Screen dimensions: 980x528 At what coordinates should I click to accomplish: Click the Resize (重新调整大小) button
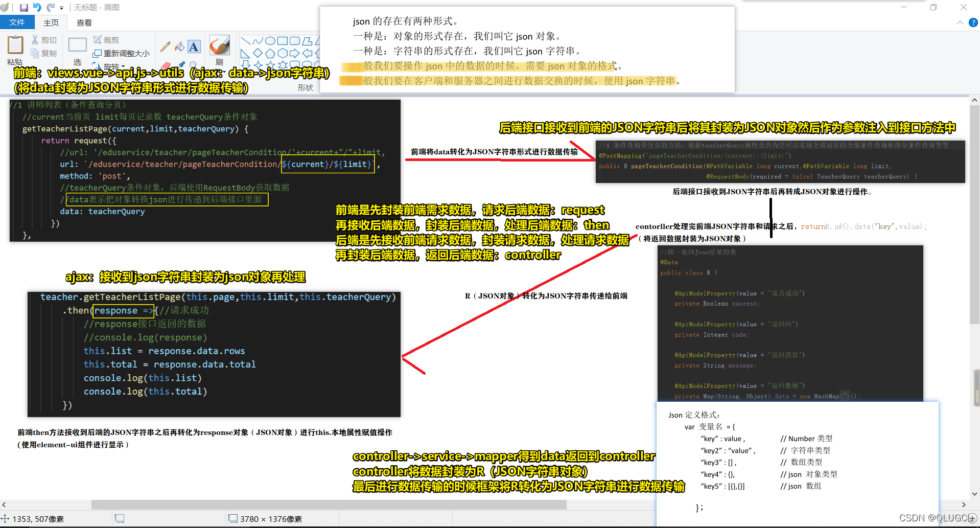[121, 53]
